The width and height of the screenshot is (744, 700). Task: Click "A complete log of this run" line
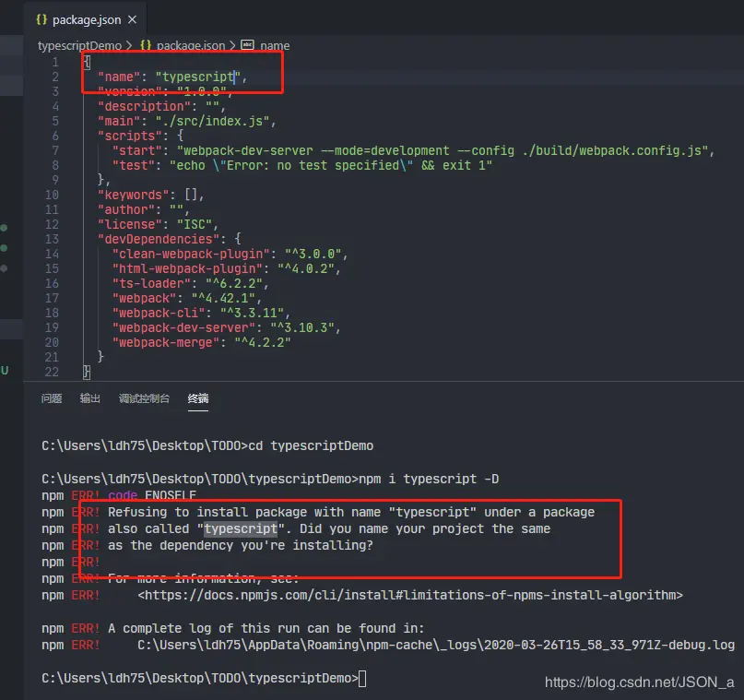pos(266,628)
